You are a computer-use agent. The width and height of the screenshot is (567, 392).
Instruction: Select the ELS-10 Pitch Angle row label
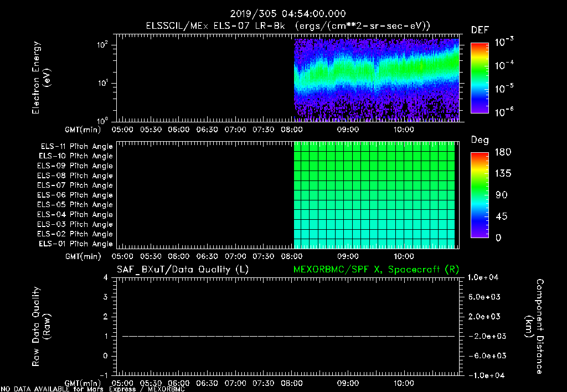76,156
